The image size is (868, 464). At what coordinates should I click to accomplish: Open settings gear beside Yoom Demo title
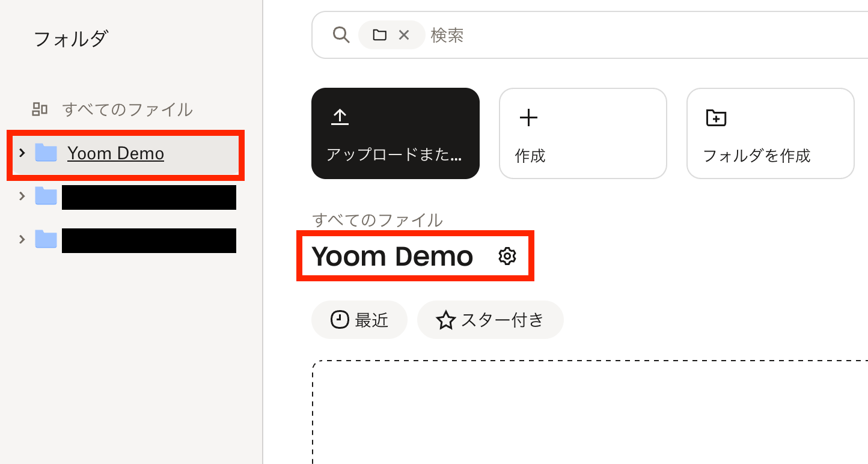pos(507,257)
